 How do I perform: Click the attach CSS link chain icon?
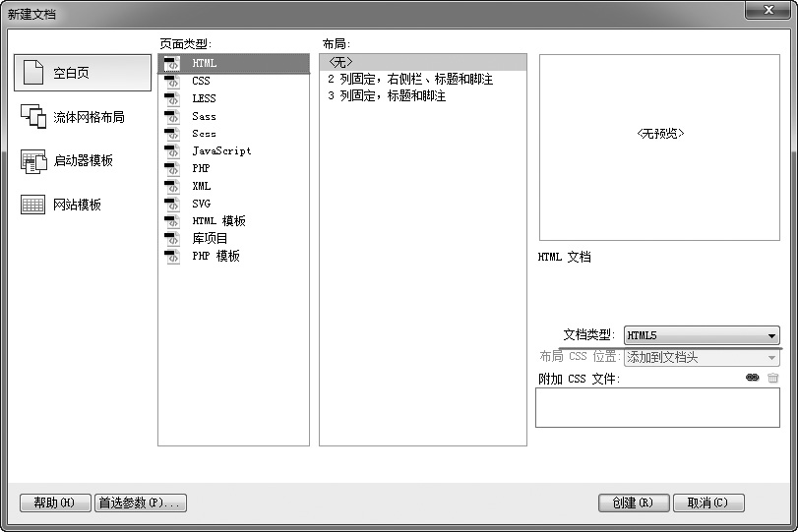point(752,378)
